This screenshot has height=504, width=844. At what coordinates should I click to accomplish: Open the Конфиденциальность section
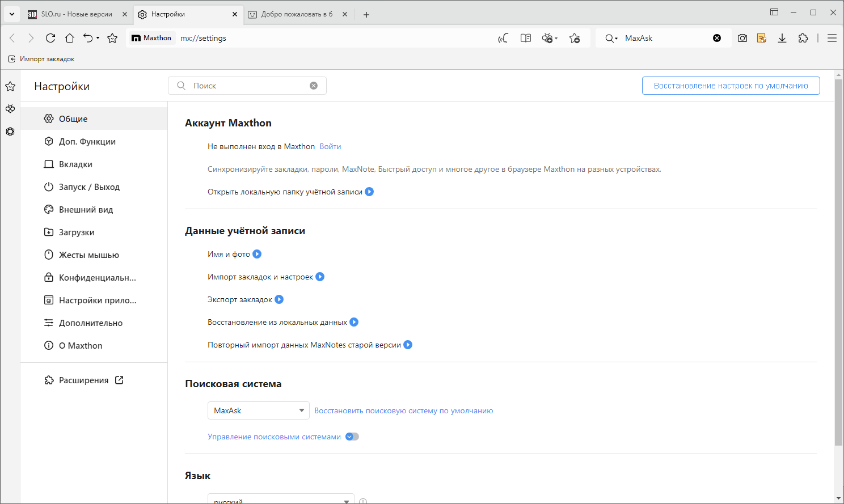coord(94,277)
